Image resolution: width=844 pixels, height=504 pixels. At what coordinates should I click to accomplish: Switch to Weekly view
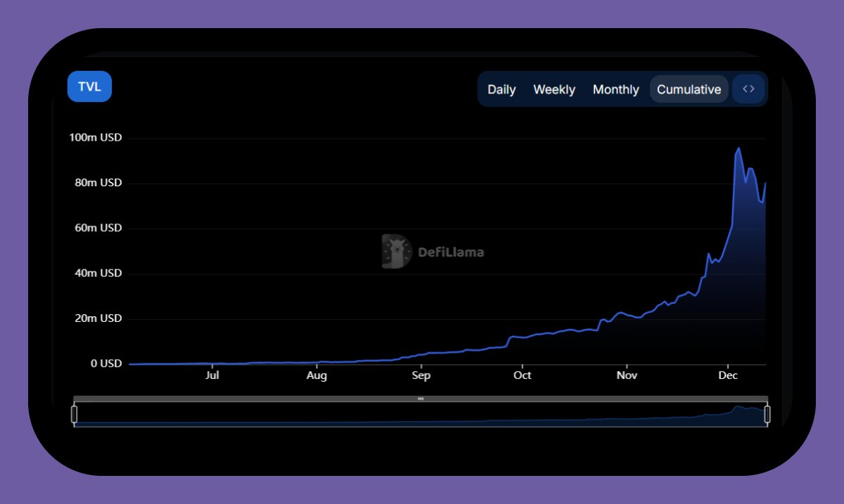click(x=554, y=89)
